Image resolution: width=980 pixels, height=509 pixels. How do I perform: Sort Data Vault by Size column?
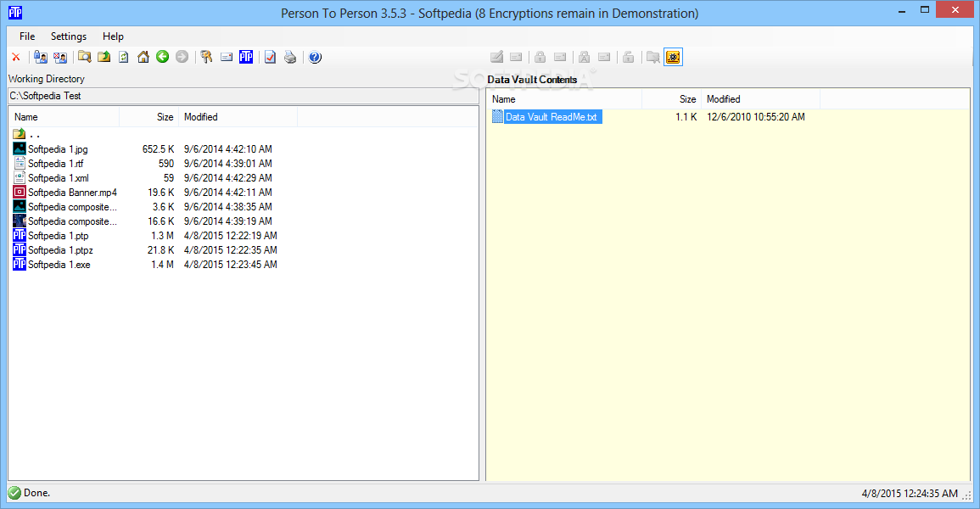[672, 99]
